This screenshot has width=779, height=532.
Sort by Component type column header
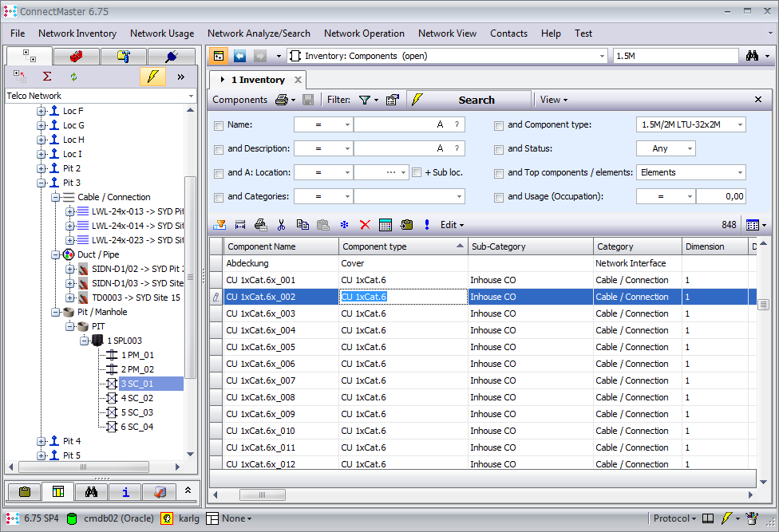tap(403, 246)
